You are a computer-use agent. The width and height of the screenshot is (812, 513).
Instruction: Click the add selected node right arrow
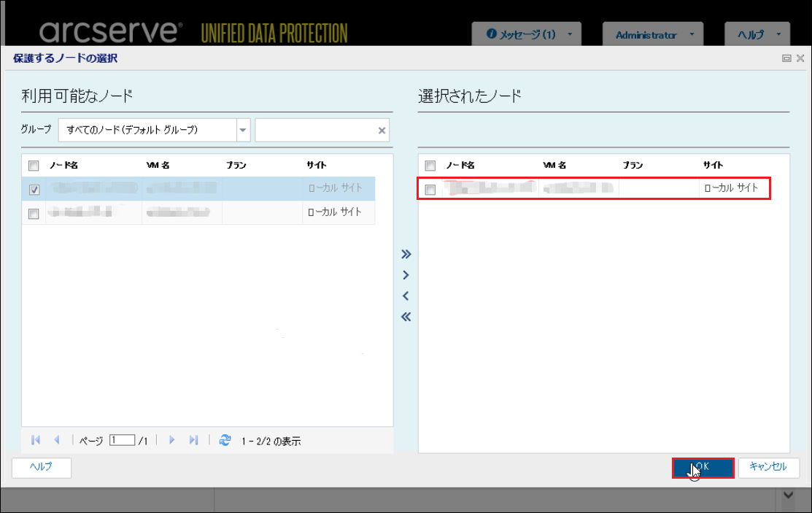click(x=406, y=276)
